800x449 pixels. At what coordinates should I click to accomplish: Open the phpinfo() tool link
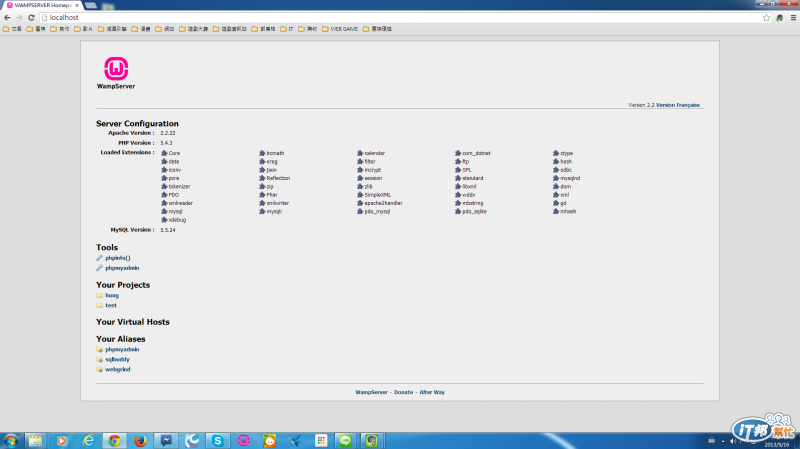117,258
